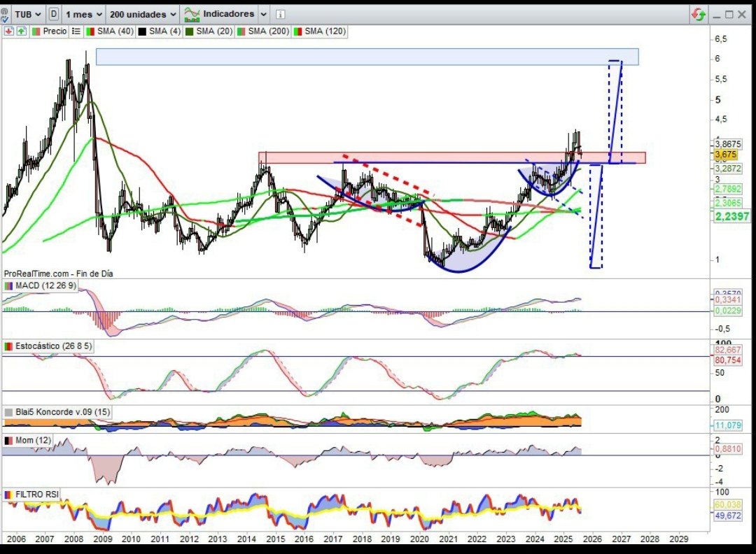Screen dimensions: 756x554
Task: Click the Mom (12) color icon
Action: [8, 440]
